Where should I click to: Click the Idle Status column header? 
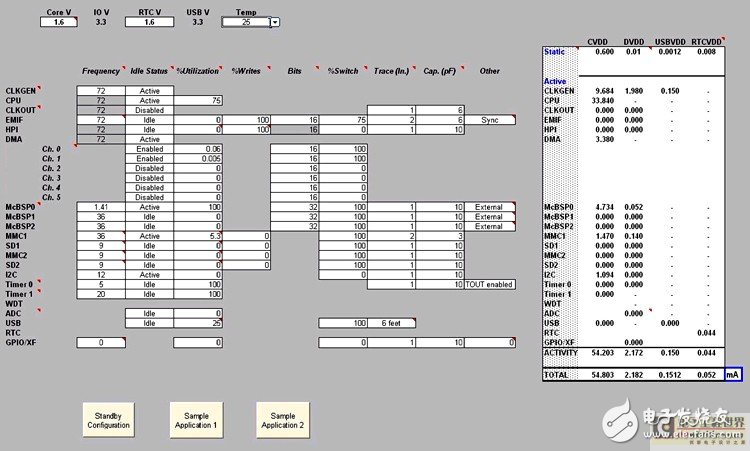pyautogui.click(x=149, y=70)
